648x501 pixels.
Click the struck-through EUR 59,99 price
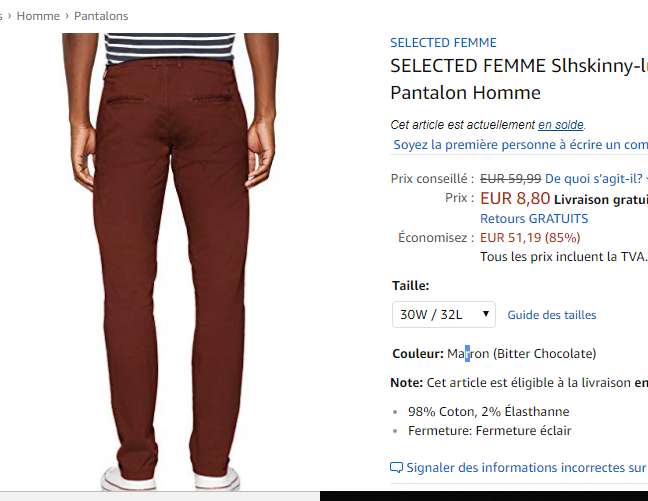point(510,179)
